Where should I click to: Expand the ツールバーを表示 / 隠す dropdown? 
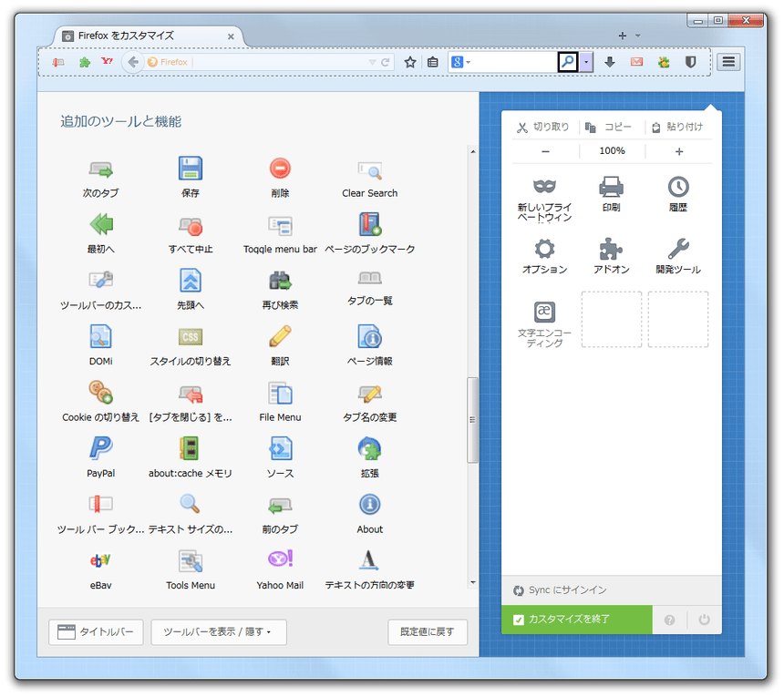(219, 632)
